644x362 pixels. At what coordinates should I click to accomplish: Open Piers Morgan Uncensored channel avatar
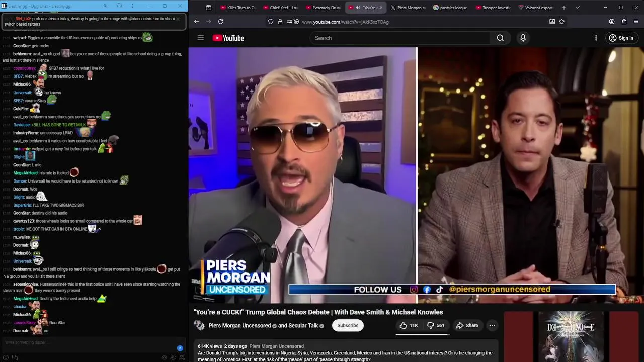click(x=200, y=325)
